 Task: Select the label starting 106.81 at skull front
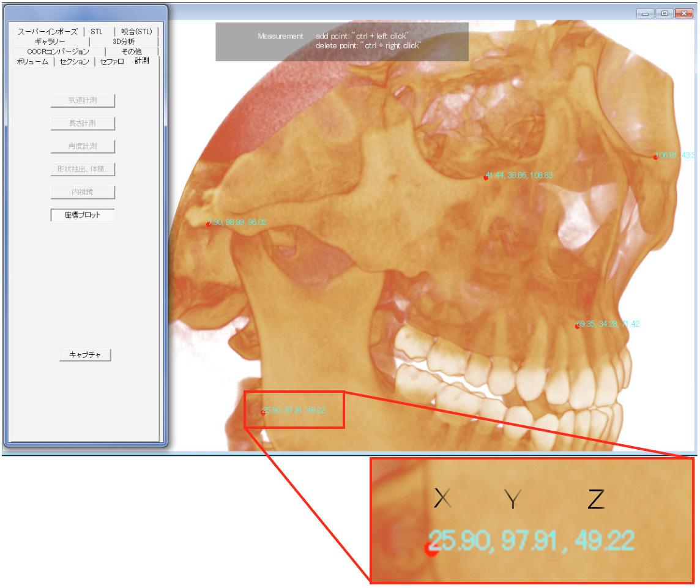pos(674,155)
